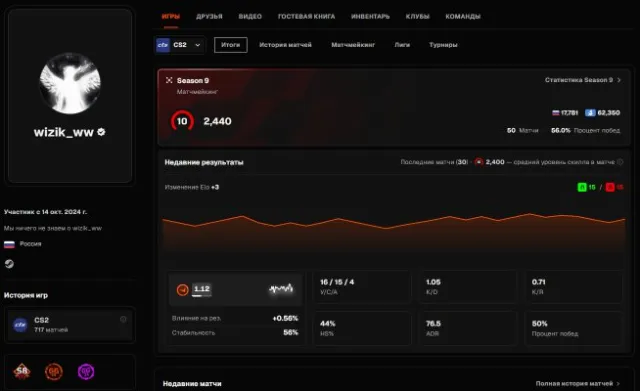640x391 pixels.
Task: Click the 76.5 ADR stat card
Action: point(468,329)
